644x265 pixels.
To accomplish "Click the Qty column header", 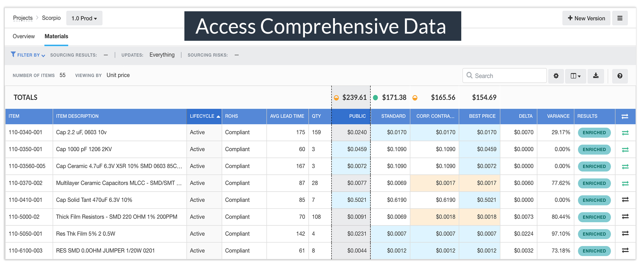I will point(320,116).
